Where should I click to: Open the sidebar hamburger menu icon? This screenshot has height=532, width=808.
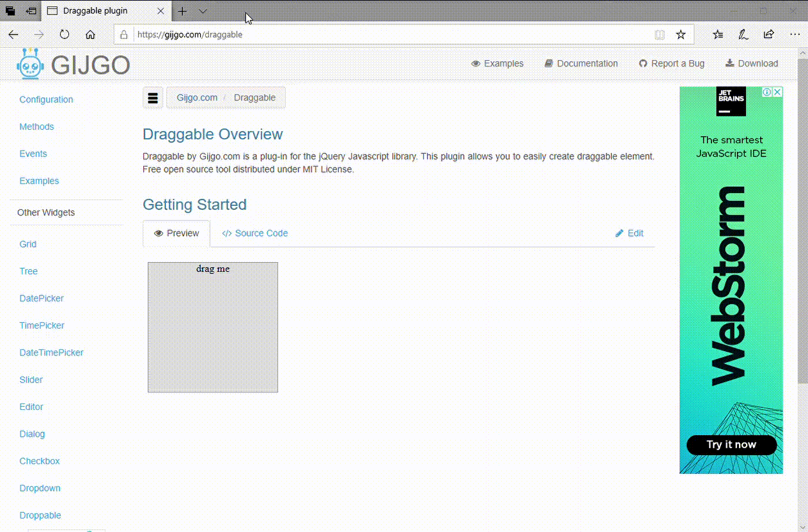coord(153,97)
